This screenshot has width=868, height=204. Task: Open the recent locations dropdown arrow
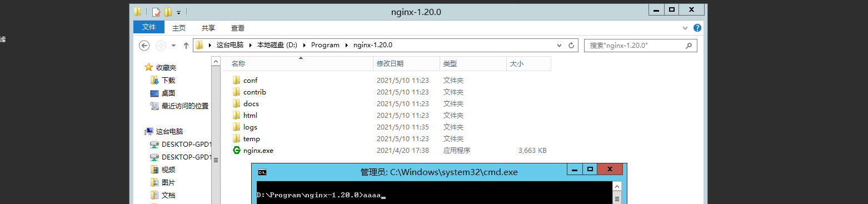(173, 45)
